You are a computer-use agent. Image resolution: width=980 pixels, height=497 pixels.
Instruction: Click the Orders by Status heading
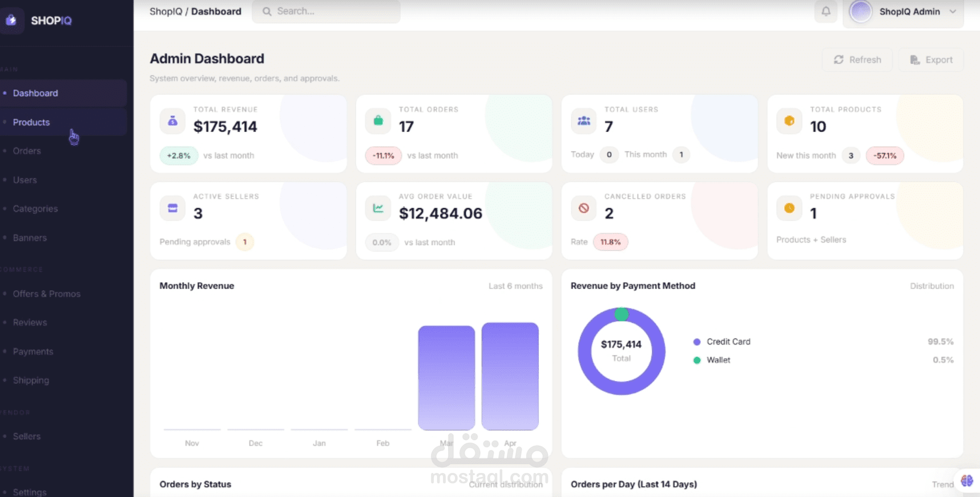195,484
